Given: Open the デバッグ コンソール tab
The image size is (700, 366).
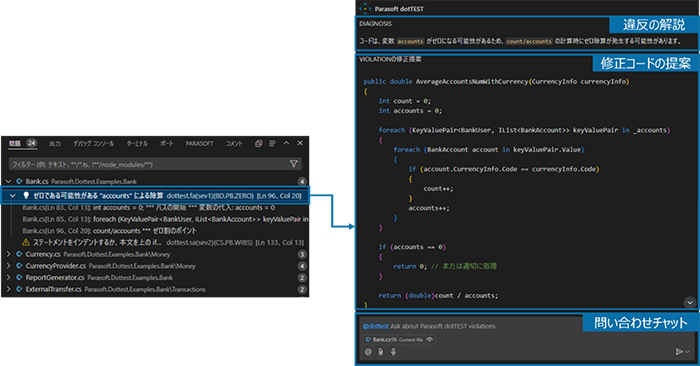Looking at the screenshot, I should tap(94, 143).
